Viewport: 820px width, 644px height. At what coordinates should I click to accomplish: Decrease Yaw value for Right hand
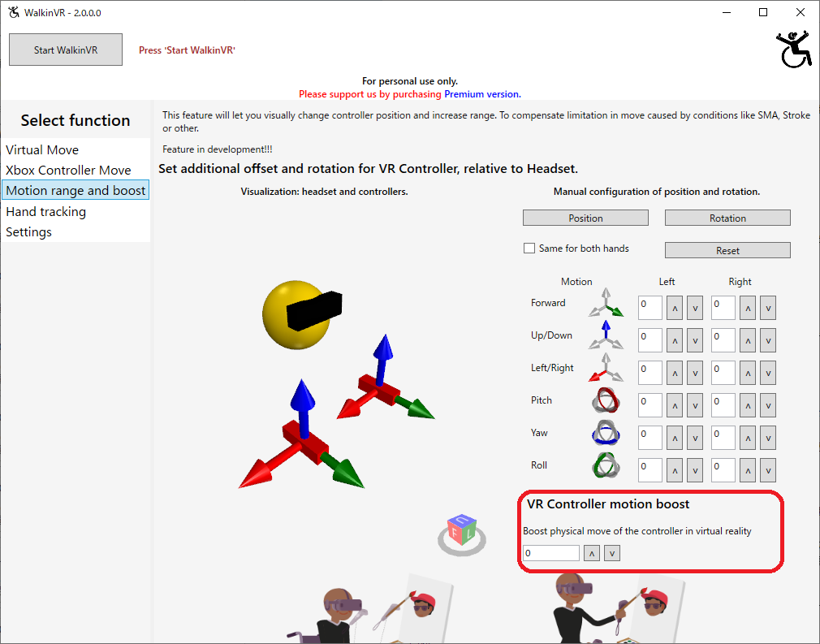click(768, 438)
